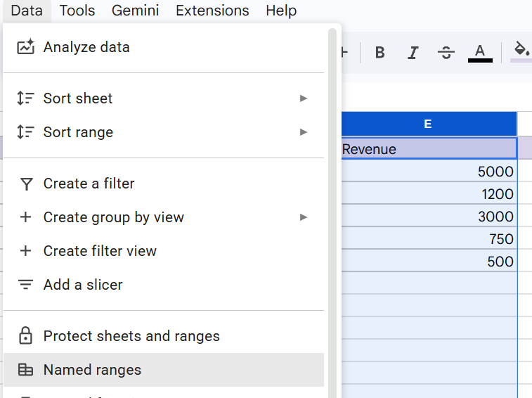Open the Text color picker
Image resolution: width=532 pixels, height=398 pixels.
point(480,53)
